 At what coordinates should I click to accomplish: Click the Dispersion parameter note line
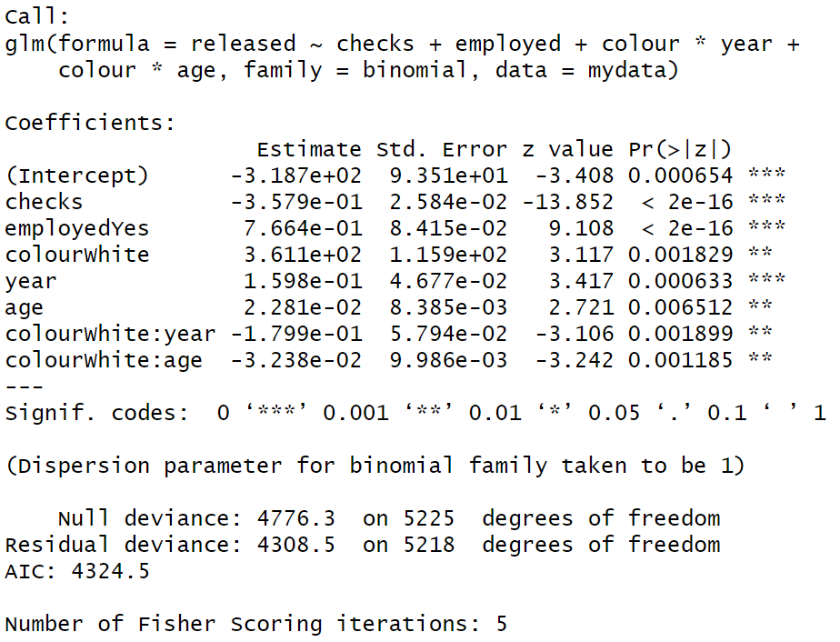click(375, 466)
